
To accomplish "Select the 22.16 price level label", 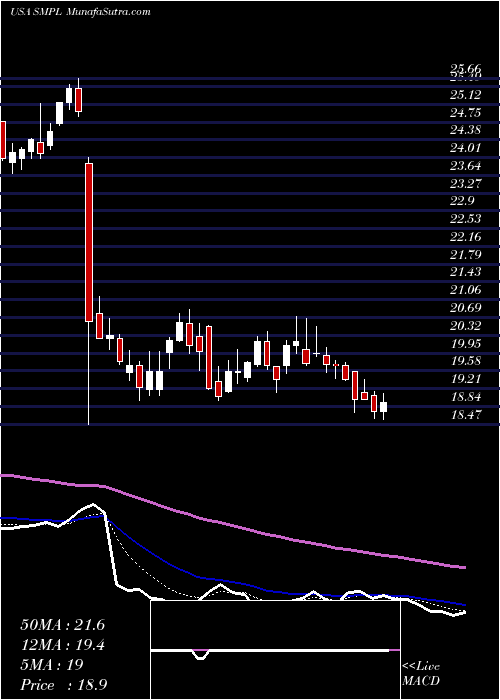I will click(x=466, y=237).
